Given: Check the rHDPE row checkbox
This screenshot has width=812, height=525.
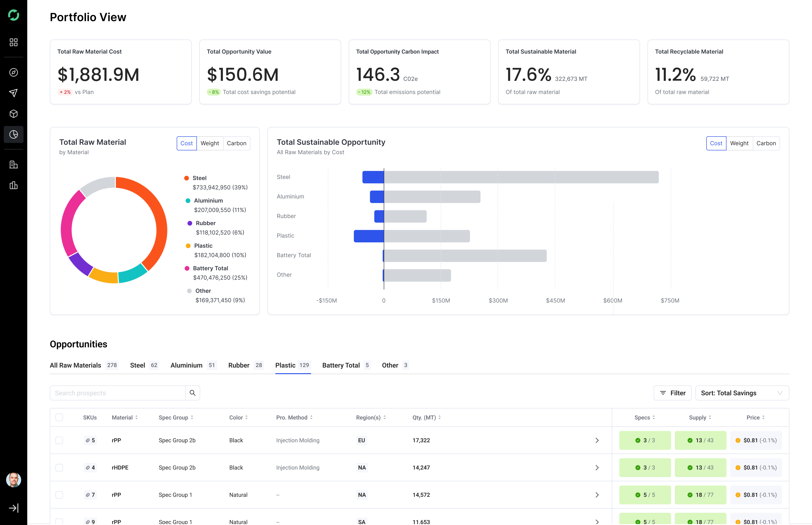Looking at the screenshot, I should [x=59, y=468].
